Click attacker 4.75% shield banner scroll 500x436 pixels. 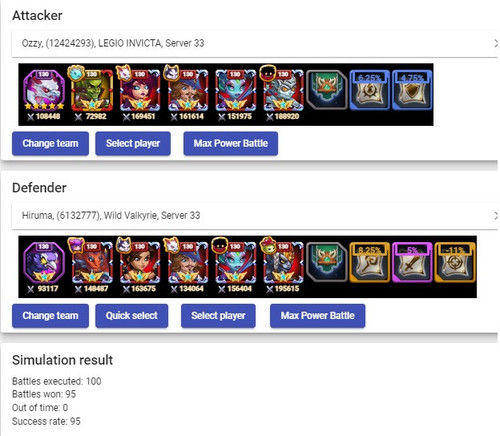[412, 90]
